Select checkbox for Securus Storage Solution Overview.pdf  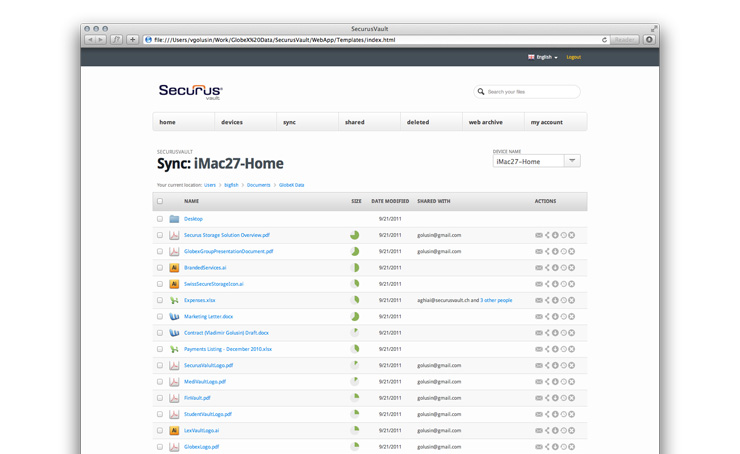(160, 235)
